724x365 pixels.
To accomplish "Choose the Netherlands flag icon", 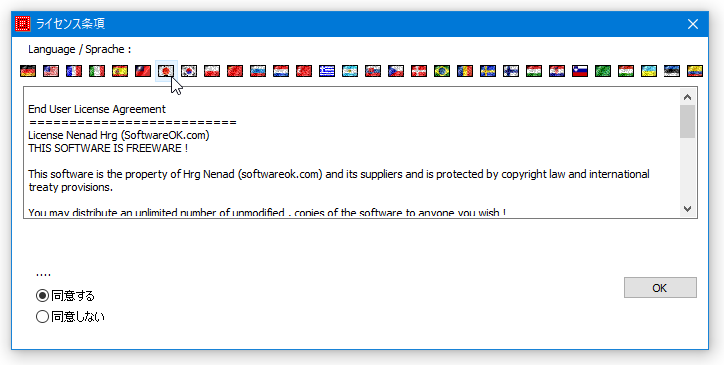I will (281, 71).
